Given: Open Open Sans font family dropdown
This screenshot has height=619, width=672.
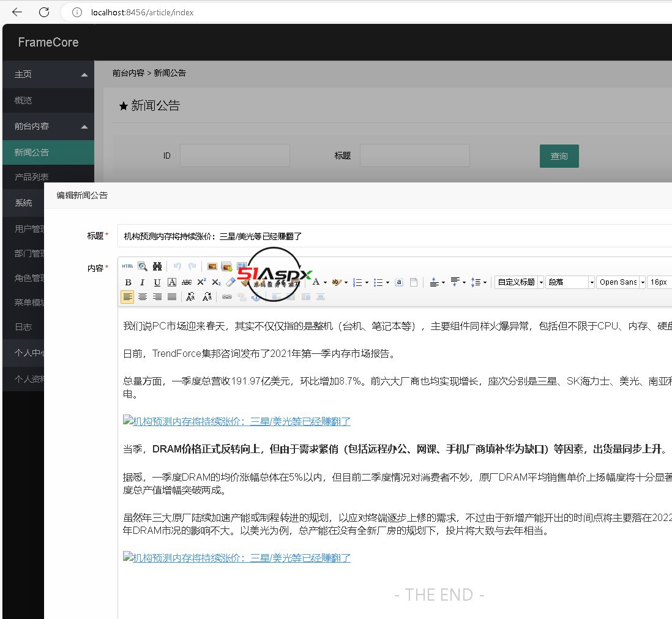Looking at the screenshot, I should (621, 282).
